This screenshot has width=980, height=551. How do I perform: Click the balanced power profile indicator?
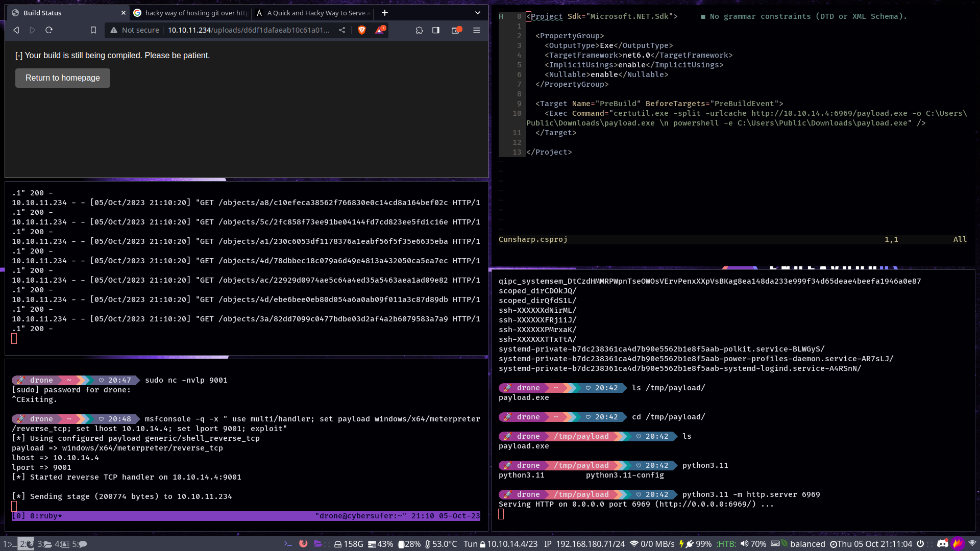803,544
